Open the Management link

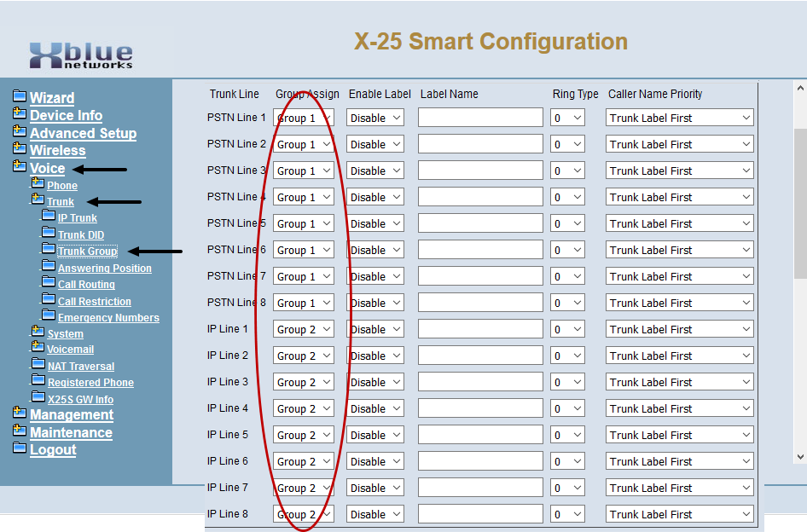(x=72, y=414)
